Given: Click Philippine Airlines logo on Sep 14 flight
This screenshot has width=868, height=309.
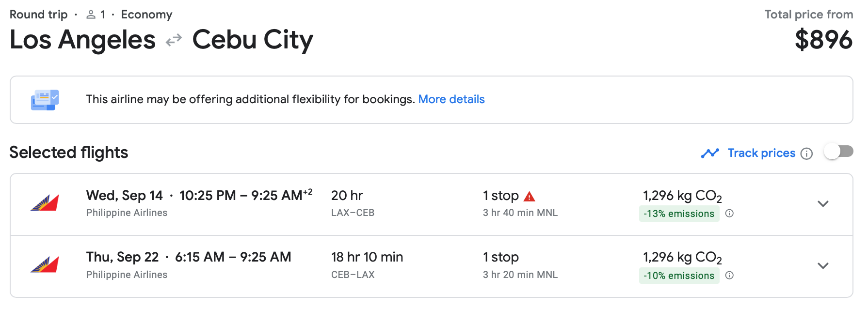Looking at the screenshot, I should 45,203.
